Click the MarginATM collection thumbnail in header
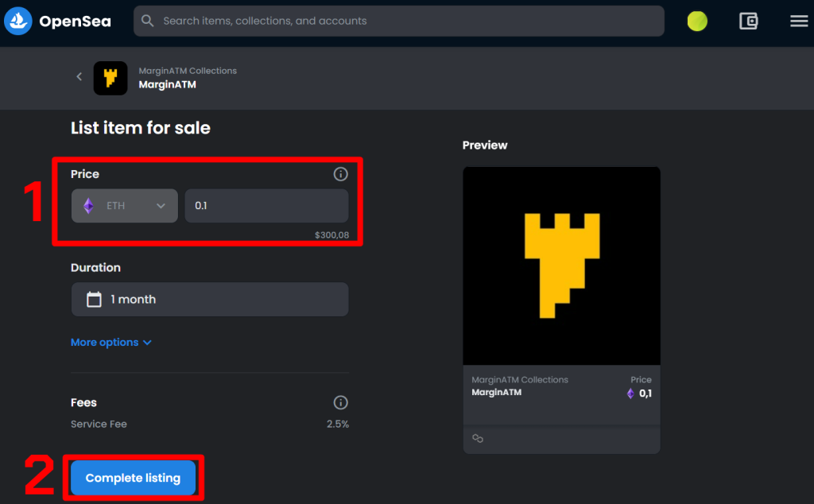Image resolution: width=814 pixels, height=504 pixels. coord(110,79)
